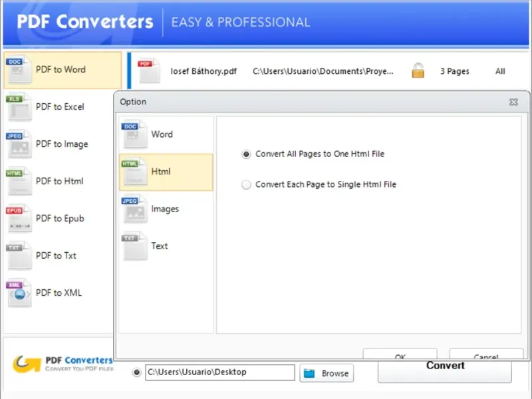532x399 pixels.
Task: Open the Html options tab
Action: pyautogui.click(x=166, y=172)
